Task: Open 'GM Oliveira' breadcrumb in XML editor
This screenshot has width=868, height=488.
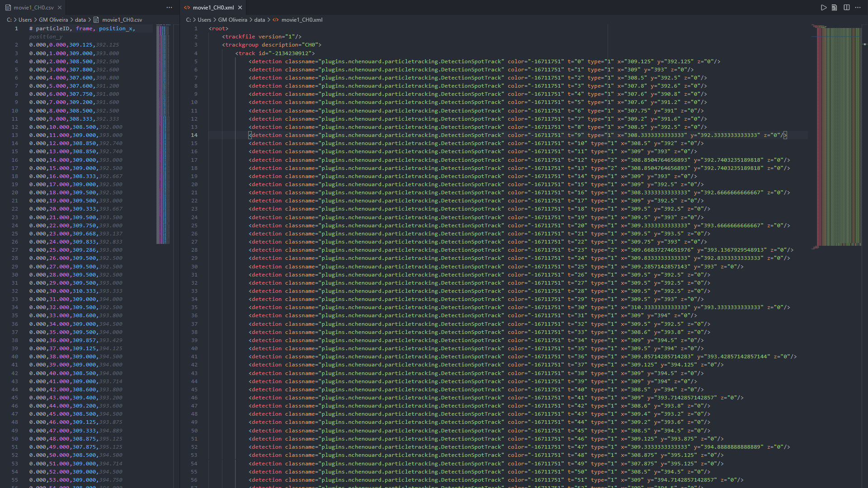Action: 233,20
